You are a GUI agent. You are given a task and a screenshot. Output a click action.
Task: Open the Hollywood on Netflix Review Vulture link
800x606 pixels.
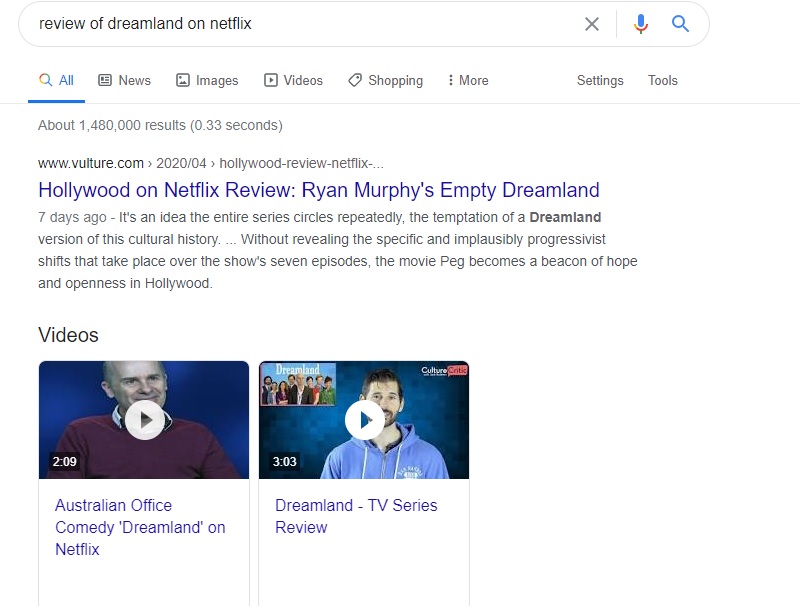(319, 190)
